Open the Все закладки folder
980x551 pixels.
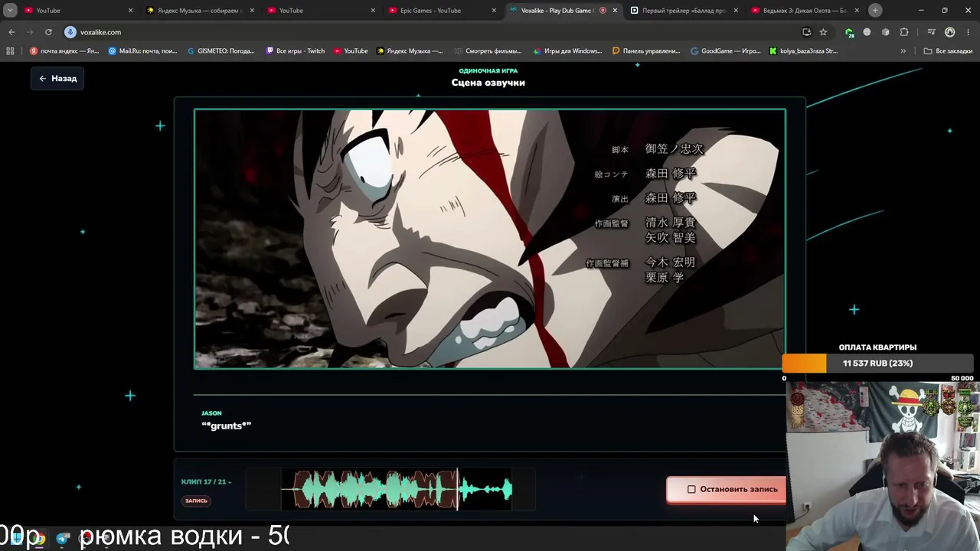coord(948,51)
